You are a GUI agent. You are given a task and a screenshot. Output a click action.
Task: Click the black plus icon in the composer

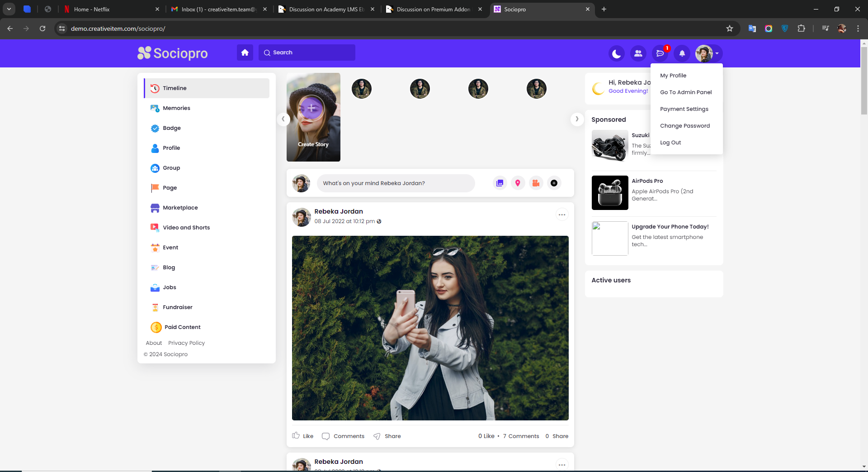554,183
